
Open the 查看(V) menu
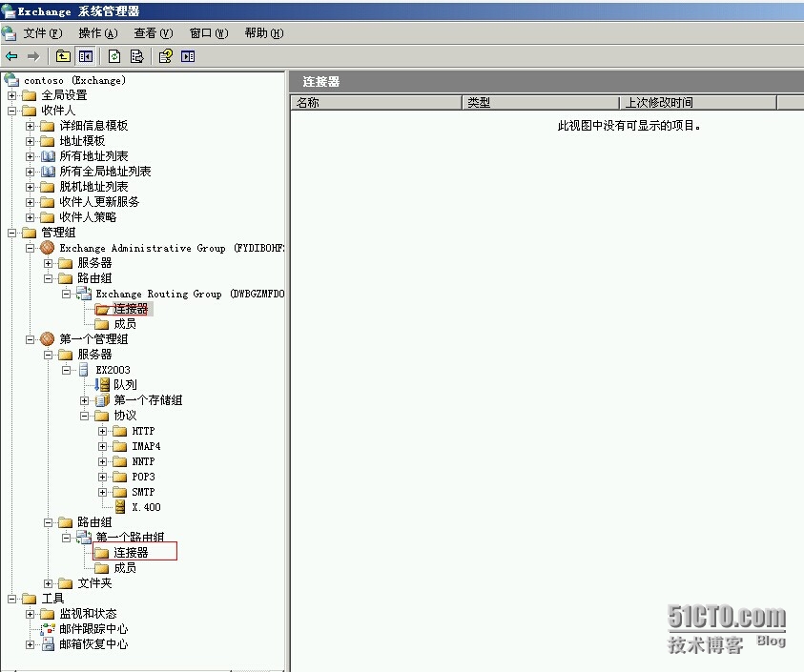pos(154,33)
